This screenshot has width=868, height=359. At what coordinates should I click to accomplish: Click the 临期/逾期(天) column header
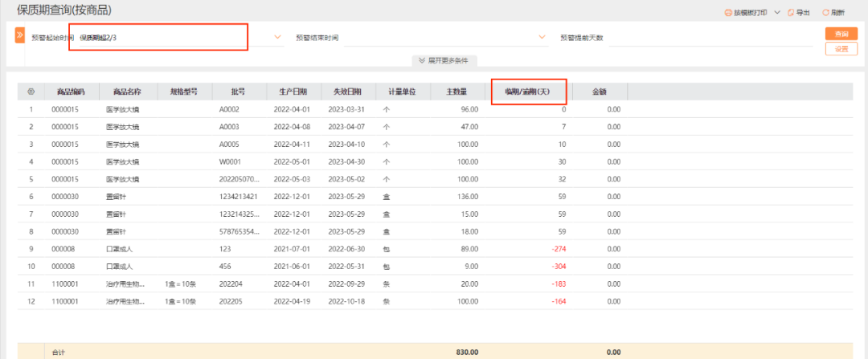point(527,92)
